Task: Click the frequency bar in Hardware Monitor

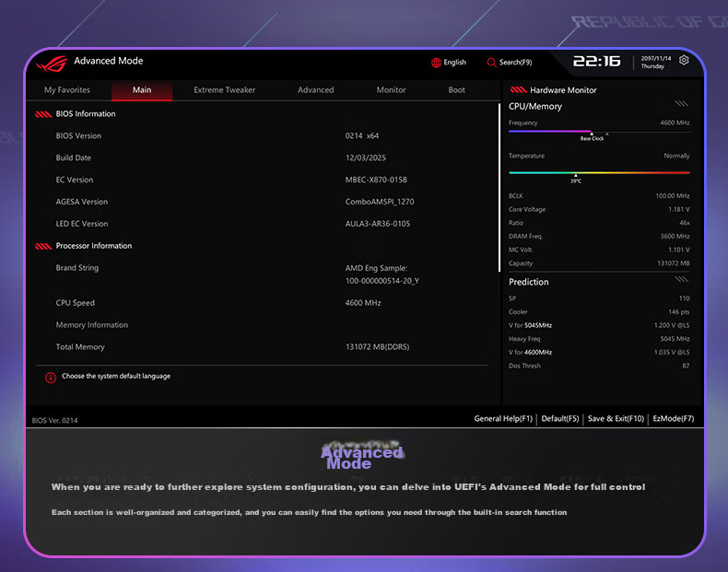Action: (599, 132)
